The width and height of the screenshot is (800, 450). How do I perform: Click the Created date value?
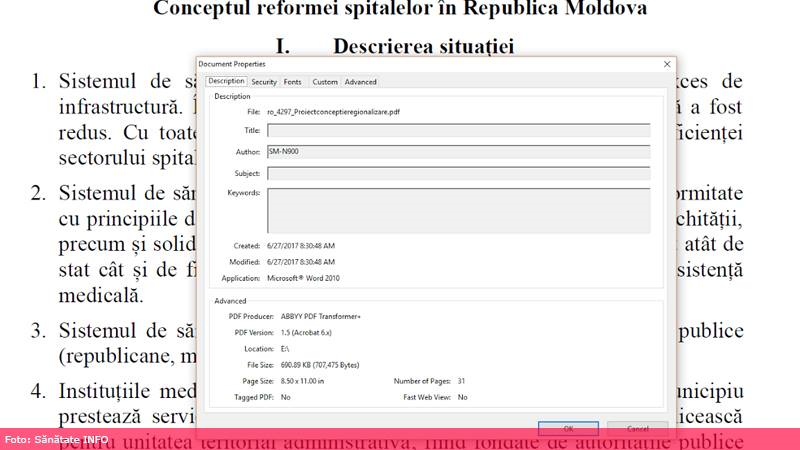[300, 245]
